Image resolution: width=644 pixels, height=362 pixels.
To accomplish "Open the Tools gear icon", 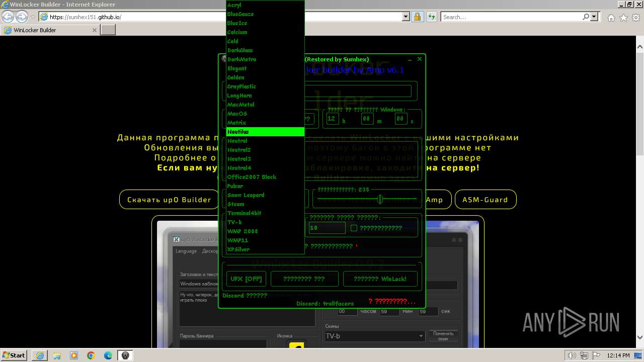I will [636, 18].
